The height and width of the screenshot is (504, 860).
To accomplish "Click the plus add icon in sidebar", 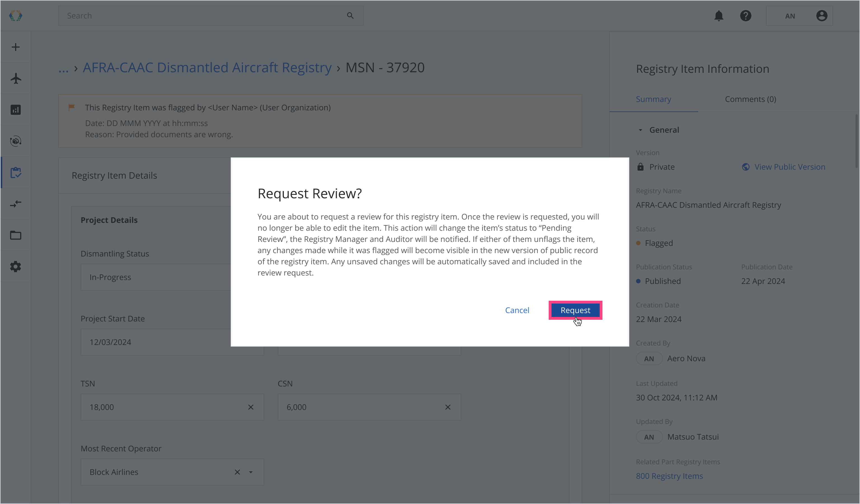I will [16, 47].
